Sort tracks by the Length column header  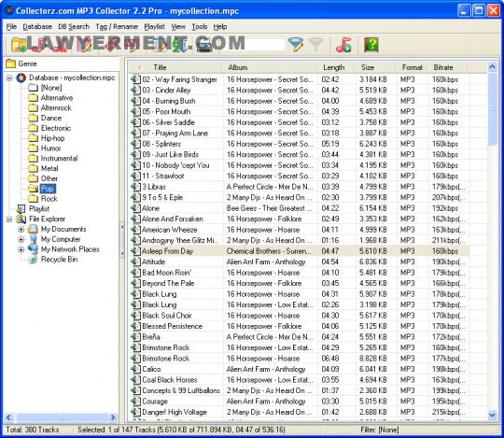click(336, 67)
